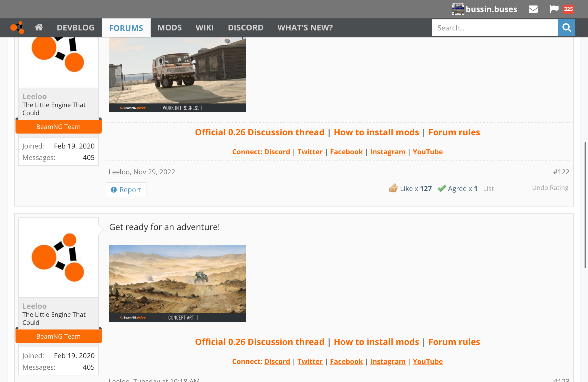This screenshot has height=382, width=588.
Task: Open the ratings List link
Action: pos(488,189)
